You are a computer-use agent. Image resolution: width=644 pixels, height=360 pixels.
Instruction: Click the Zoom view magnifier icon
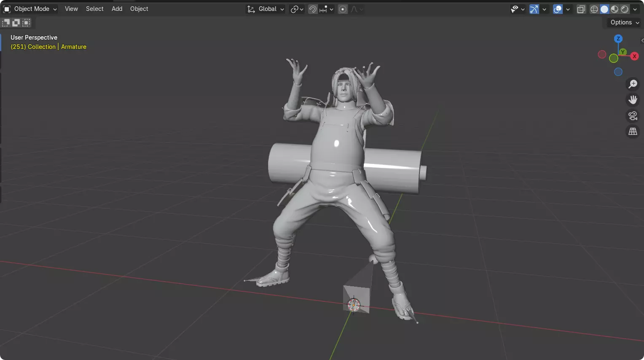point(633,84)
